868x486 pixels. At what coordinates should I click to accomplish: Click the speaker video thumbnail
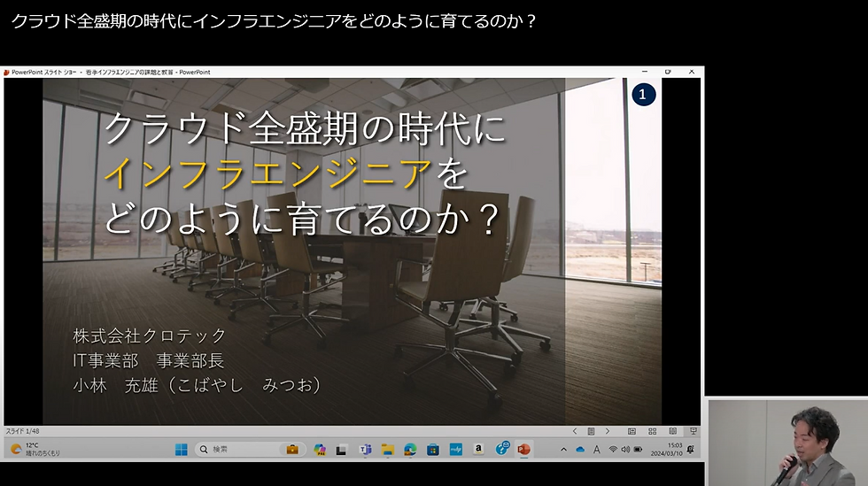[x=787, y=443]
